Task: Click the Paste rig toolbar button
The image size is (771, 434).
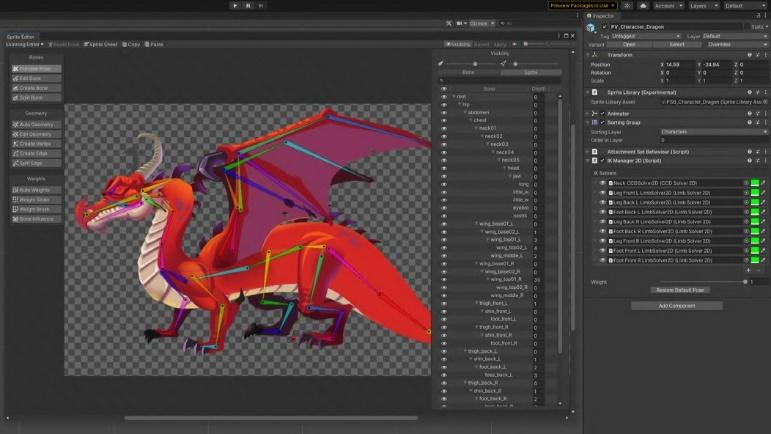Action: point(154,44)
